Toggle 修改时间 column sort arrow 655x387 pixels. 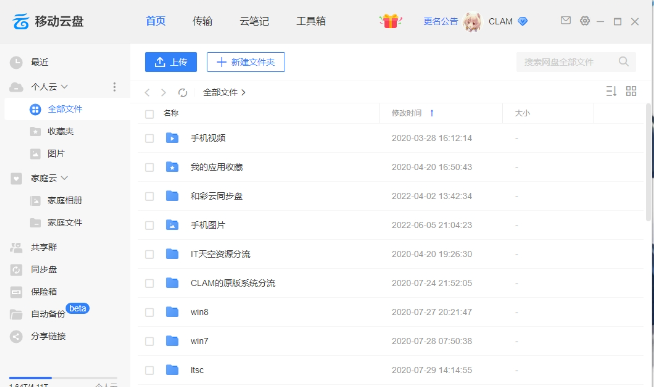[432, 113]
